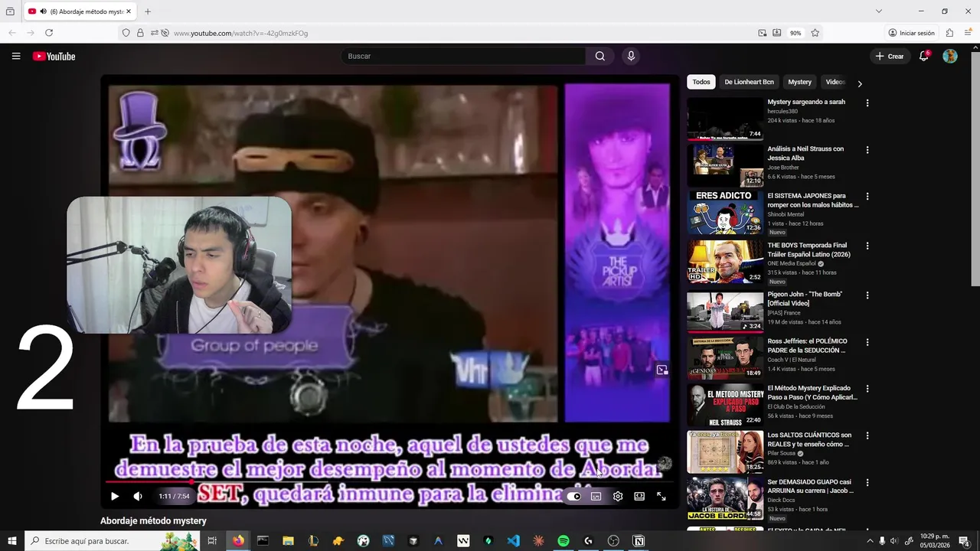Open options for Análisis a Neil Strauss
This screenshot has width=980, height=551.
tap(867, 150)
